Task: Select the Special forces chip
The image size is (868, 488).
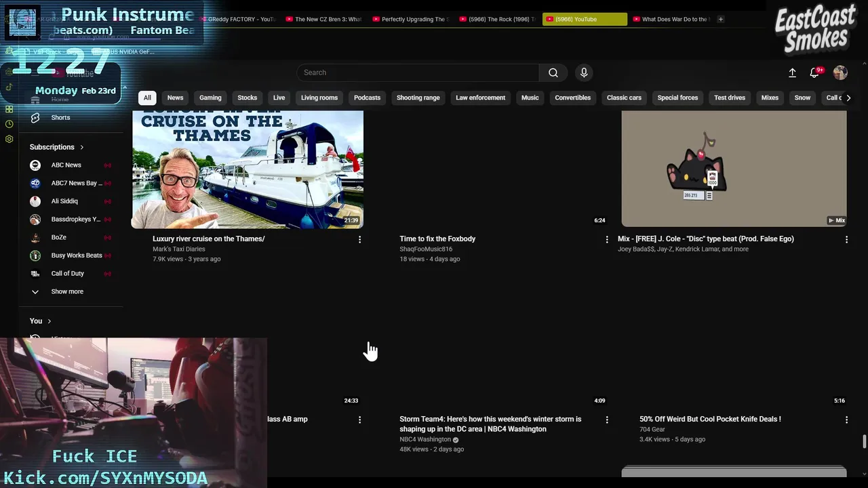Action: click(x=677, y=98)
